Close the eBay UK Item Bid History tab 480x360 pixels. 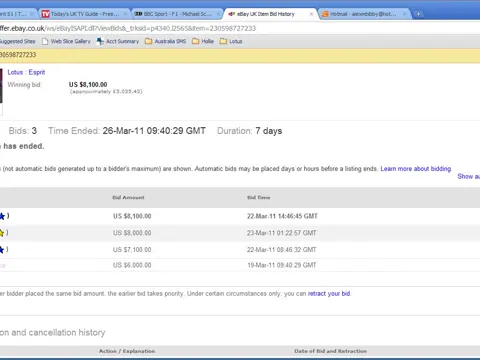(311, 14)
